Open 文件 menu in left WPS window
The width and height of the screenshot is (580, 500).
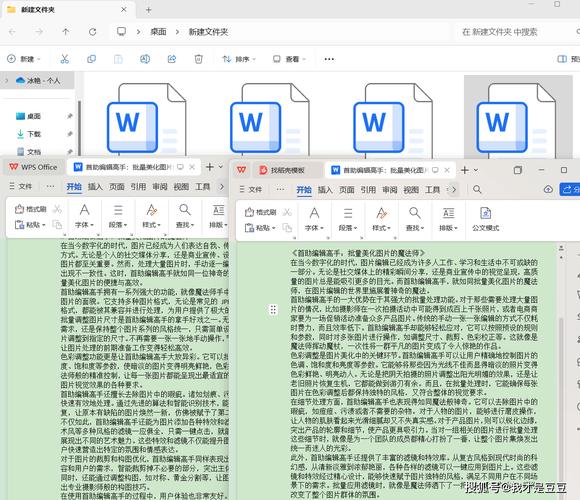(21, 186)
